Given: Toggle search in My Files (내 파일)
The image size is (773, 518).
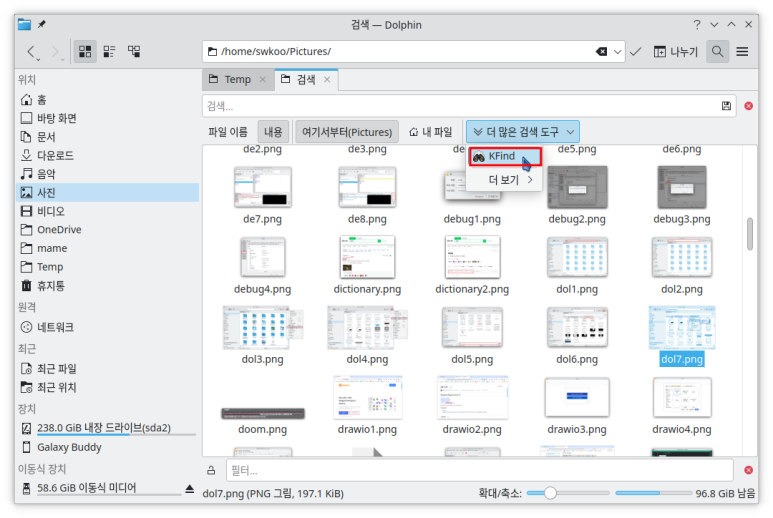Looking at the screenshot, I should click(x=431, y=132).
